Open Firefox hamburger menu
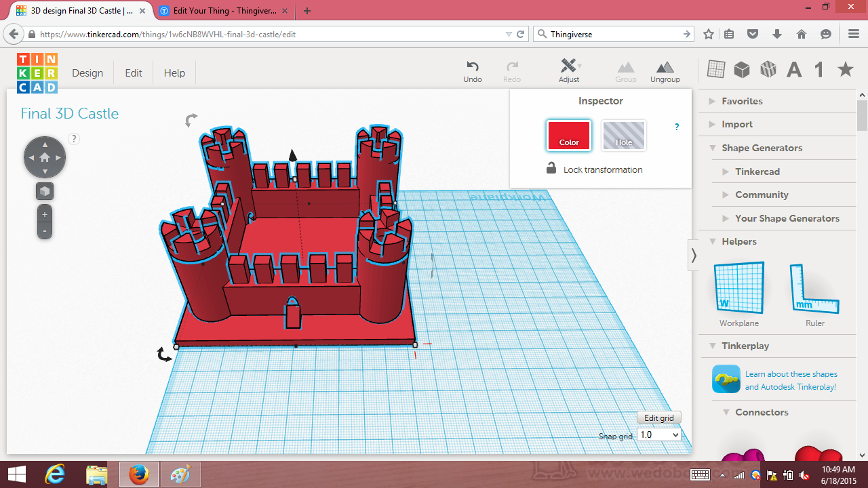Screen dimensions: 868x488 (854, 34)
